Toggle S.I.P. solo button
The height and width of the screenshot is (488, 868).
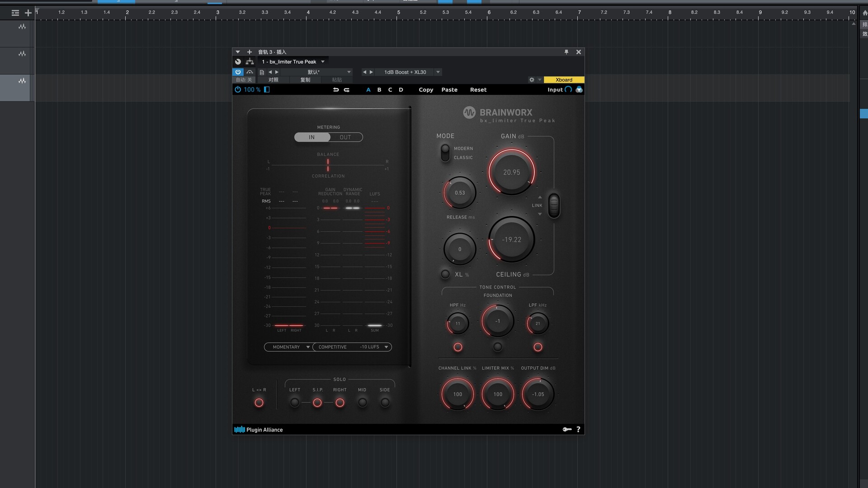click(x=317, y=403)
